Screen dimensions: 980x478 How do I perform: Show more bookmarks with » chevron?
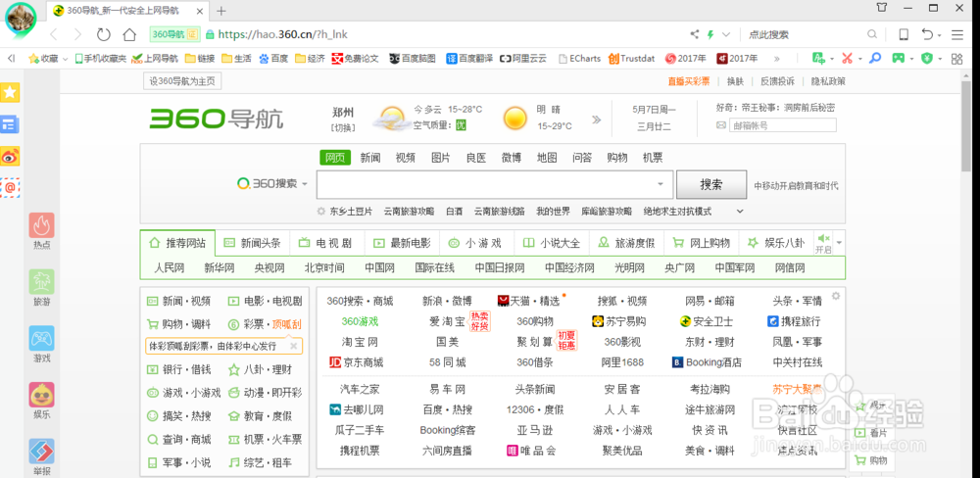[x=777, y=59]
